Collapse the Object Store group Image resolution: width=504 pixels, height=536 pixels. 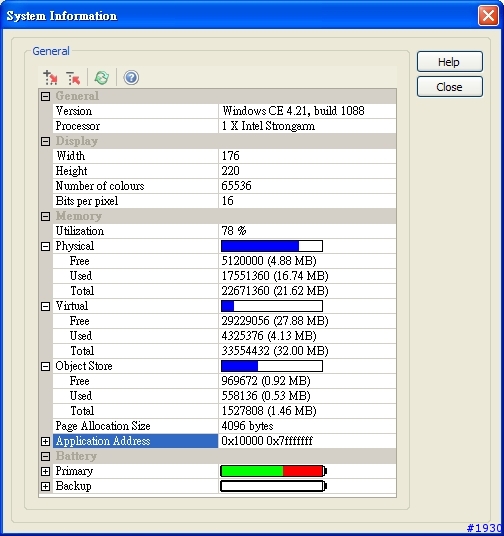tap(45, 366)
